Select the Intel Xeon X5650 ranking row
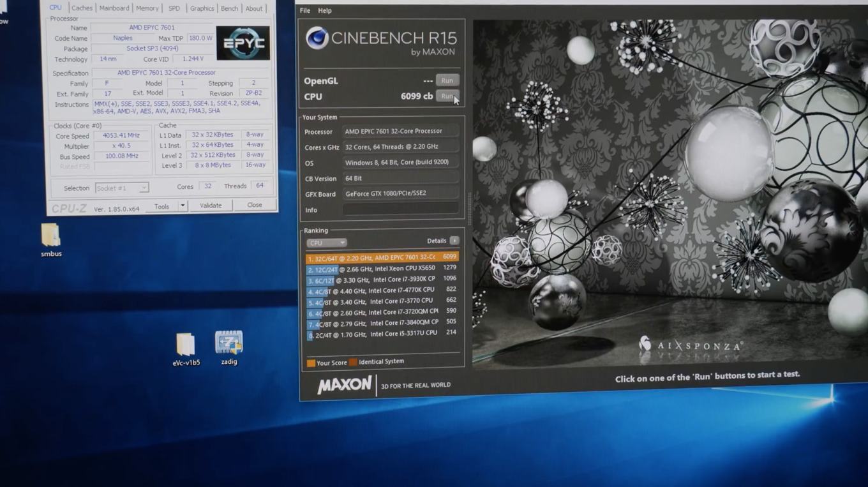The width and height of the screenshot is (868, 487). coord(382,269)
